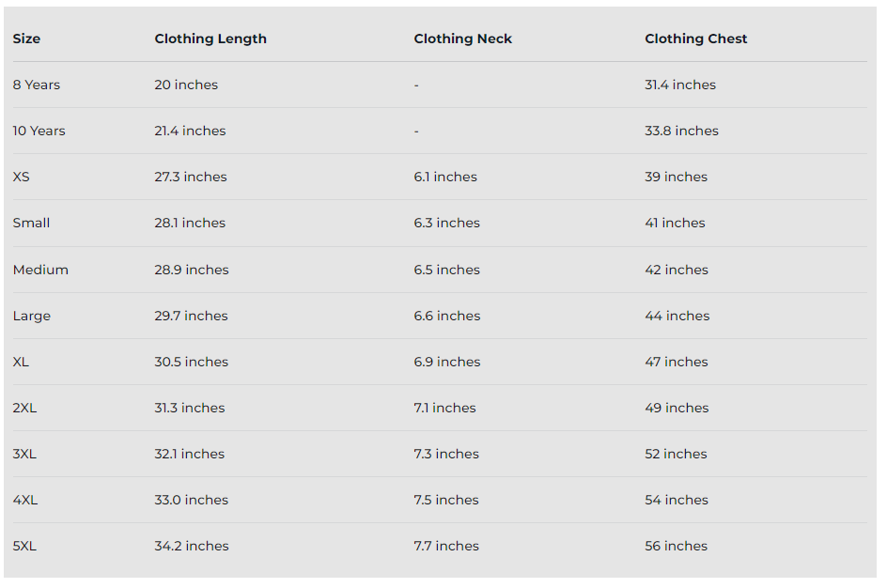Viewport: 887px width, 588px height.
Task: Select the 8 Years size row label
Action: (37, 85)
